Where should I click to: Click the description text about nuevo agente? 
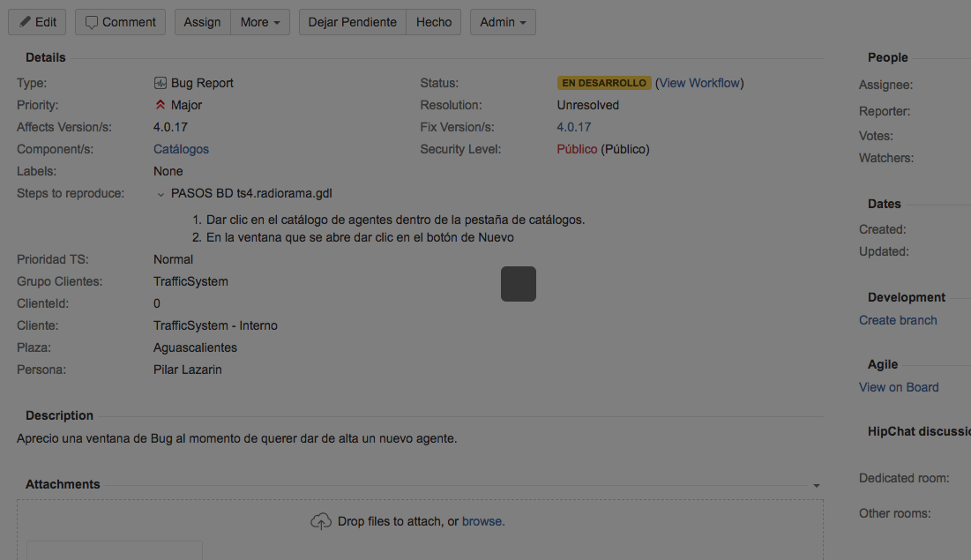tap(236, 438)
